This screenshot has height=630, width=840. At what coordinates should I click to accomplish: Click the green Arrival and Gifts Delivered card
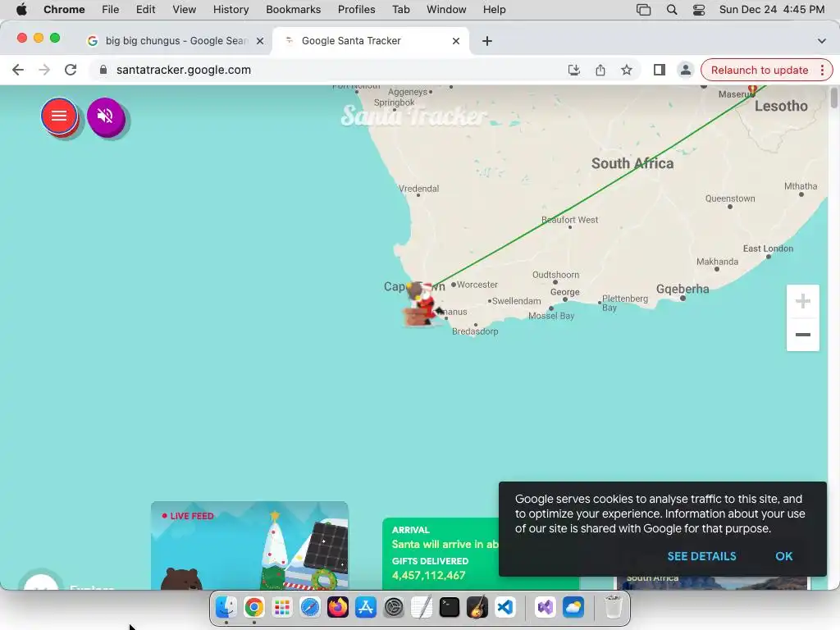click(x=441, y=554)
